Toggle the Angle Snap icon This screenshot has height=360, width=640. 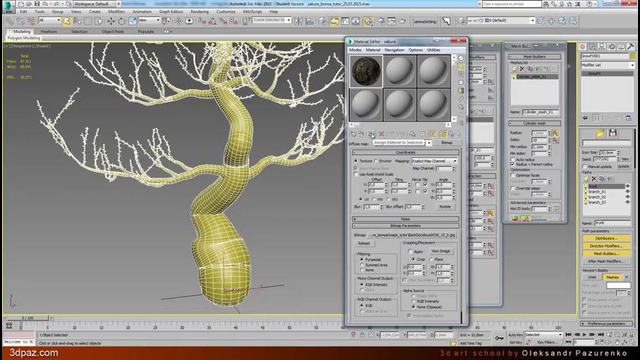[212, 21]
